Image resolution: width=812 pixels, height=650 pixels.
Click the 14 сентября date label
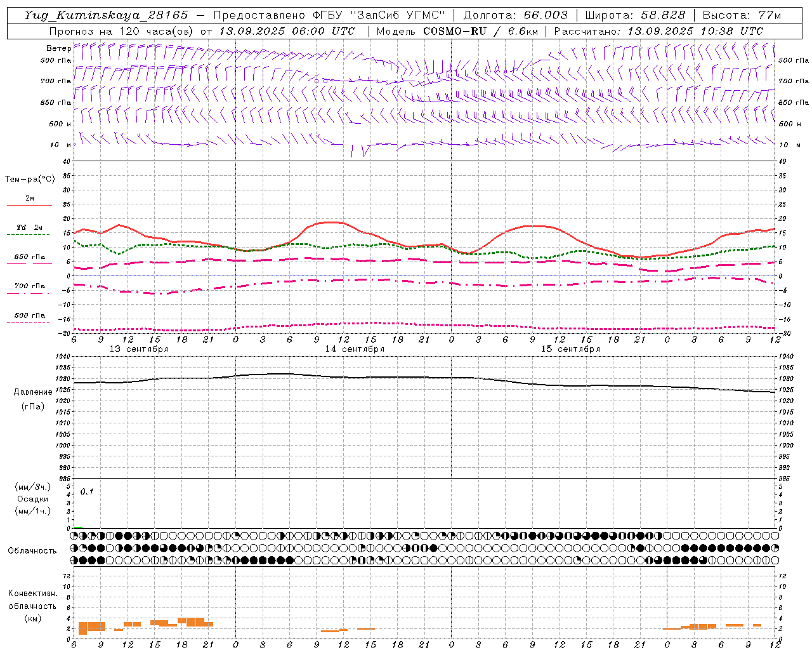point(355,349)
